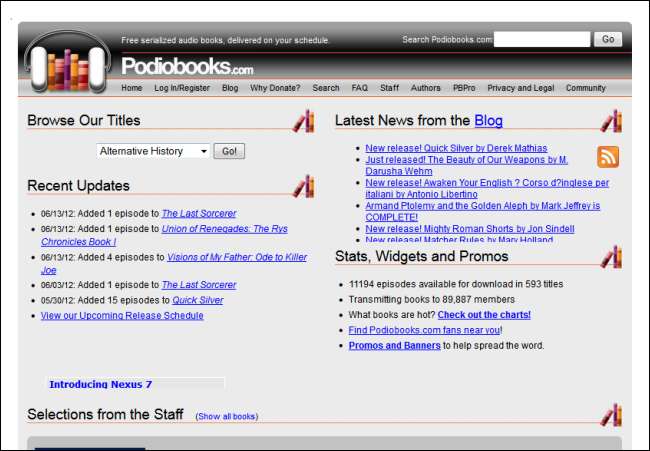The height and width of the screenshot is (451, 650).
Task: Select Search in the navigation bar
Action: (326, 88)
